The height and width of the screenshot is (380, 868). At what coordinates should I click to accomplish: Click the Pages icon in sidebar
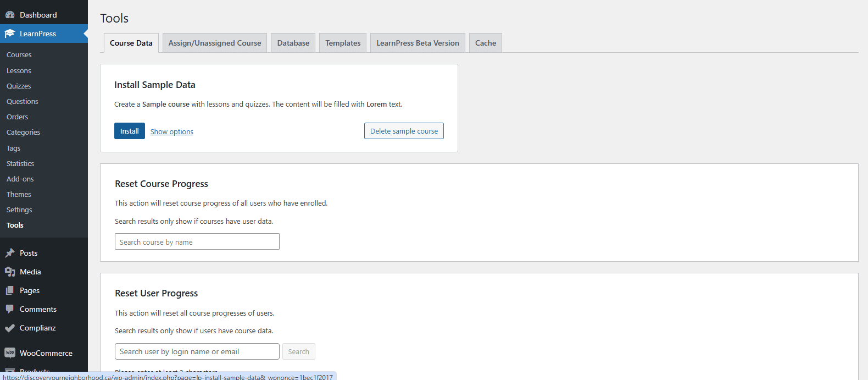coord(10,290)
